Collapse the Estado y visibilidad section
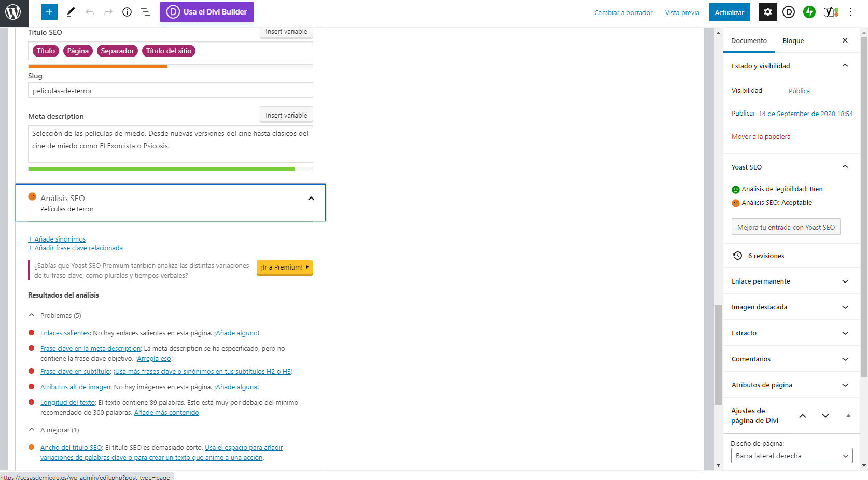Image resolution: width=868 pixels, height=480 pixels. [x=845, y=66]
